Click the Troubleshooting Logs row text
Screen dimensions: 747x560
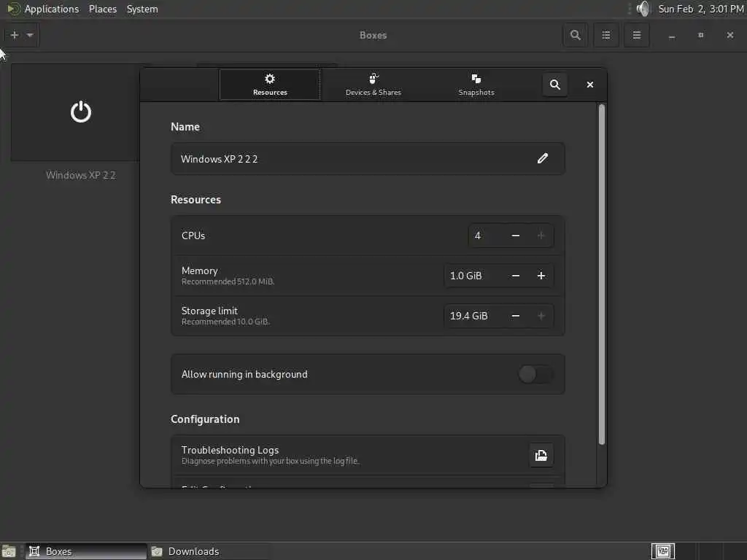pos(230,450)
